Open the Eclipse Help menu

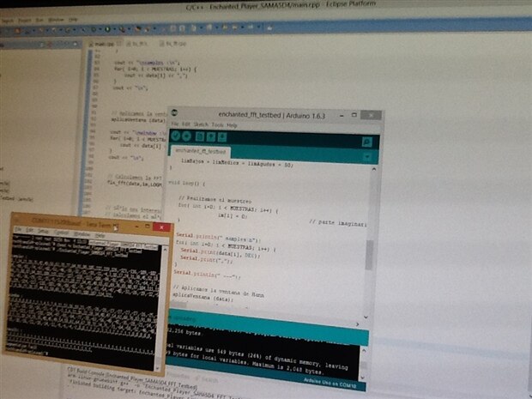pyautogui.click(x=73, y=20)
